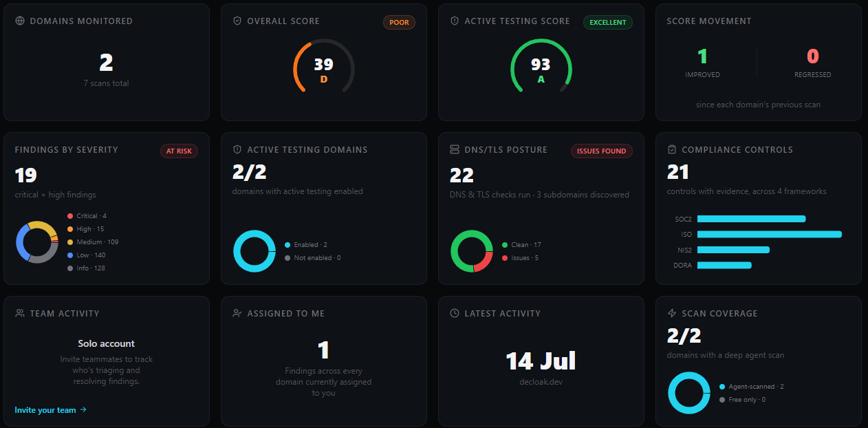The width and height of the screenshot is (868, 428).
Task: Click the shield-check icon beside Overall Score
Action: click(237, 21)
